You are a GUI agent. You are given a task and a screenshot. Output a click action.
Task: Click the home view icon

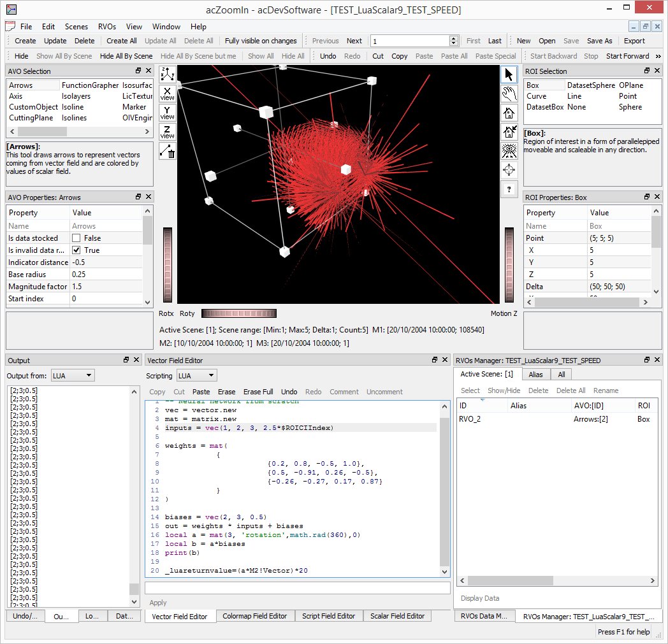509,113
